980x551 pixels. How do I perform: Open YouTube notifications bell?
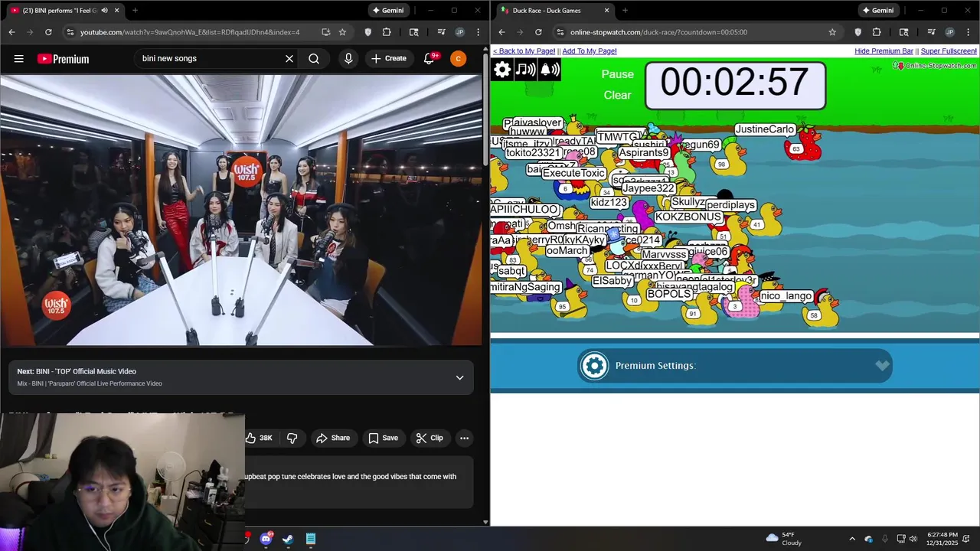pyautogui.click(x=430, y=59)
